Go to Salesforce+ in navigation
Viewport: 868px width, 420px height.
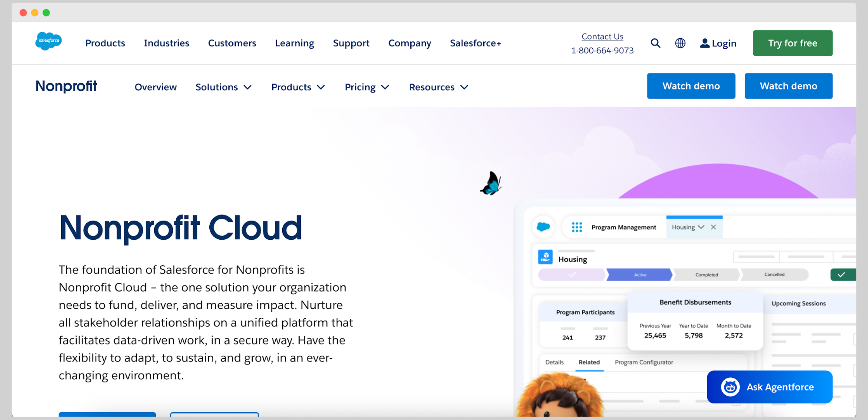tap(475, 43)
